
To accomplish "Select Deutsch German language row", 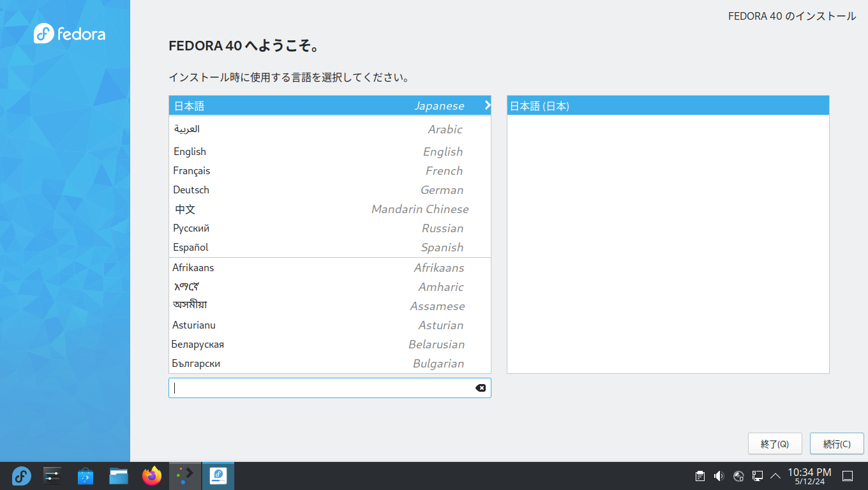I will point(330,189).
